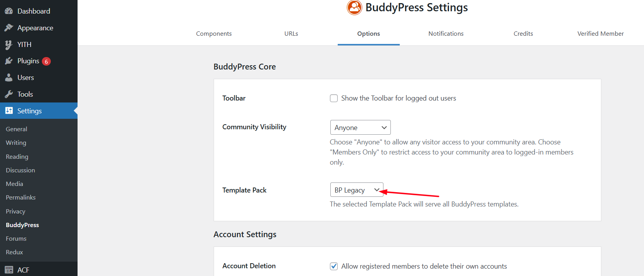The height and width of the screenshot is (276, 644).
Task: Click the Appearance paintbrush icon
Action: click(9, 28)
